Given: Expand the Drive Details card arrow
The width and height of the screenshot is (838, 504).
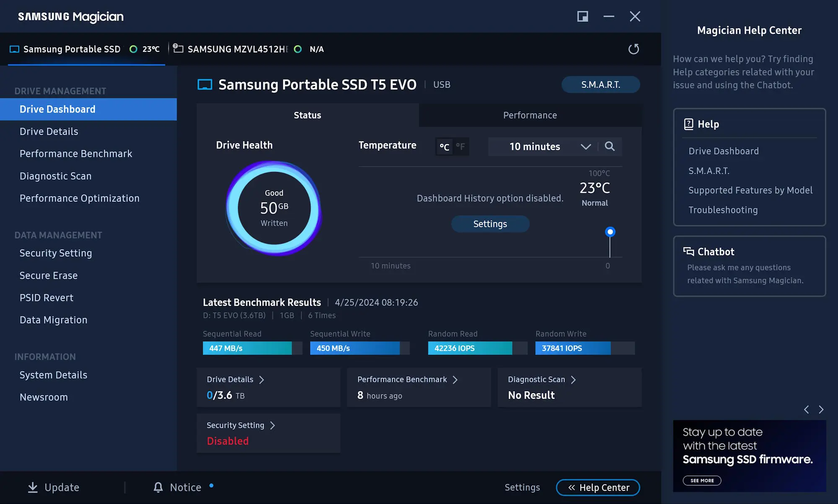Looking at the screenshot, I should point(261,380).
